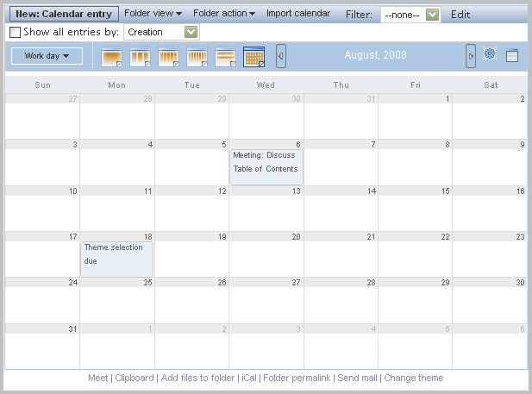Select day 22 on Friday
The height and width of the screenshot is (394, 532).
point(445,236)
